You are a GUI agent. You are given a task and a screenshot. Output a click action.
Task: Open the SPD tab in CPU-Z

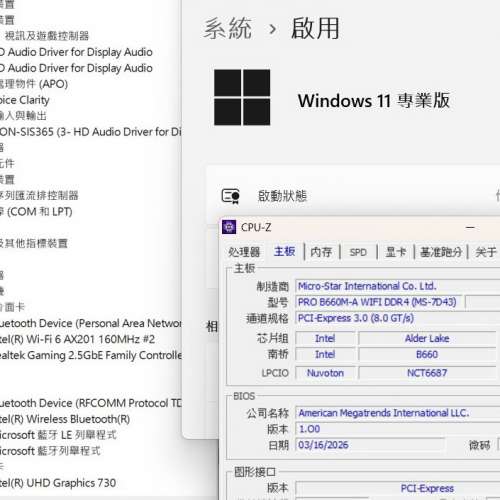coord(358,252)
